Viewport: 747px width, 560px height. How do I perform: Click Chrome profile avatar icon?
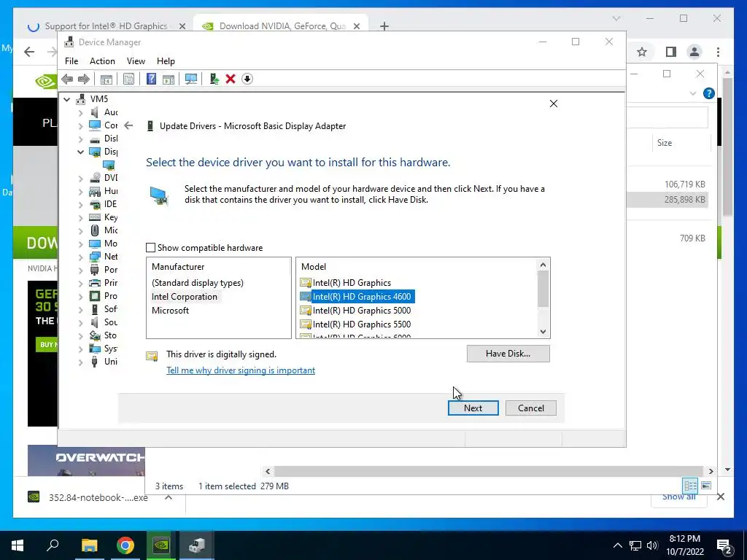click(x=694, y=52)
